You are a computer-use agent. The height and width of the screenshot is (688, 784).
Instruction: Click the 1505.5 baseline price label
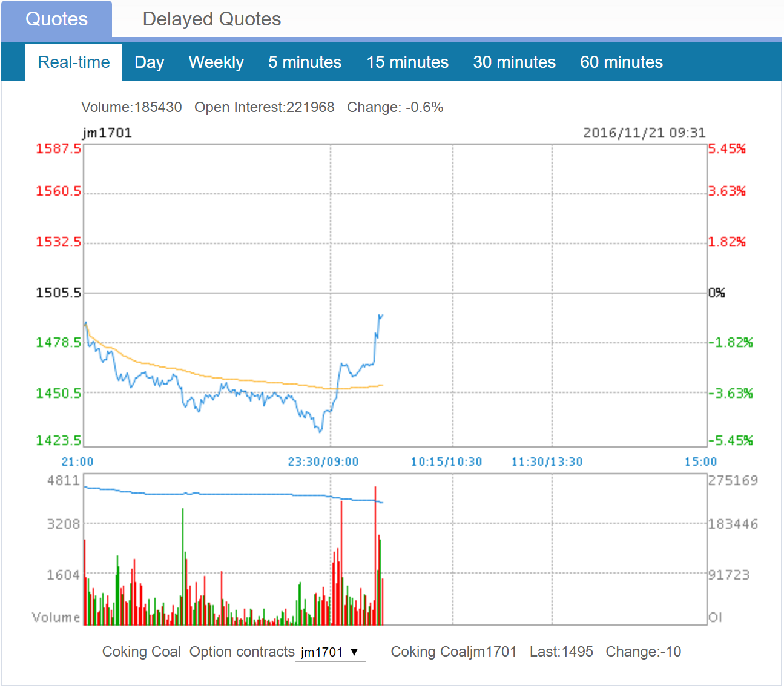[58, 293]
